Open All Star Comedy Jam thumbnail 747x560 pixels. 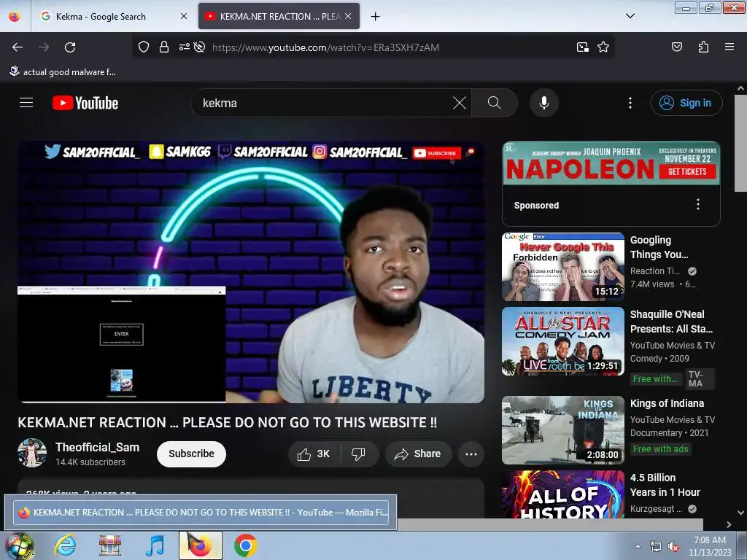(x=562, y=341)
